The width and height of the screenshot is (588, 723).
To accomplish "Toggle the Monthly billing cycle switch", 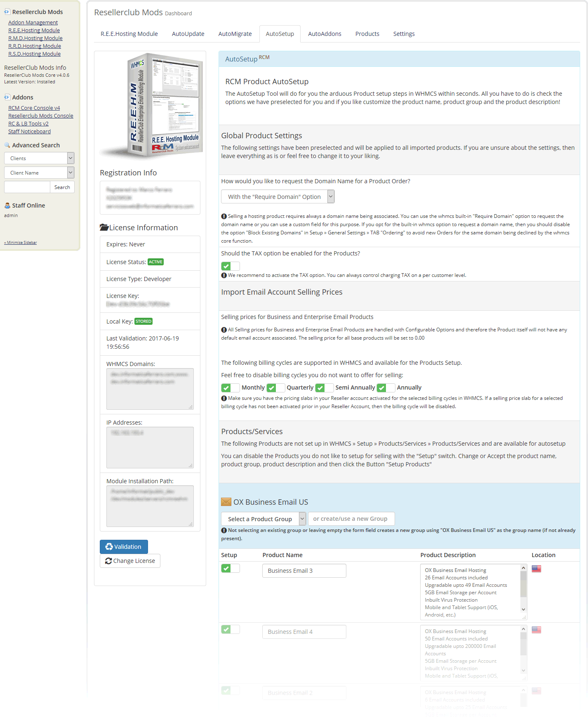I will tap(230, 387).
